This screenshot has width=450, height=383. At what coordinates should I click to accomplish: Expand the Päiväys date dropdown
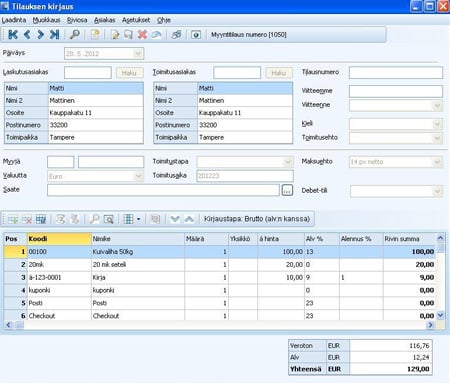138,54
